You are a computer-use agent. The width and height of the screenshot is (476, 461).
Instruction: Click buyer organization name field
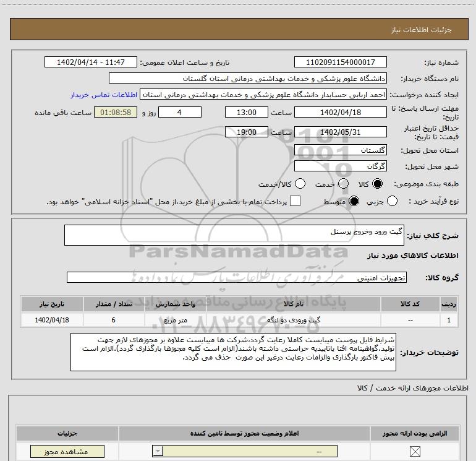click(x=248, y=79)
